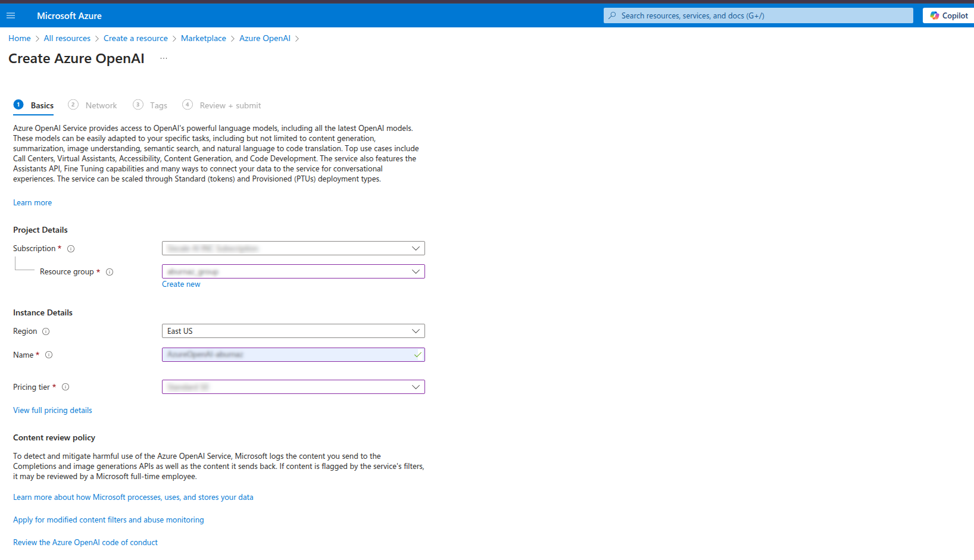Click the Resource group info icon
Image resolution: width=974 pixels, height=560 pixels.
[110, 272]
